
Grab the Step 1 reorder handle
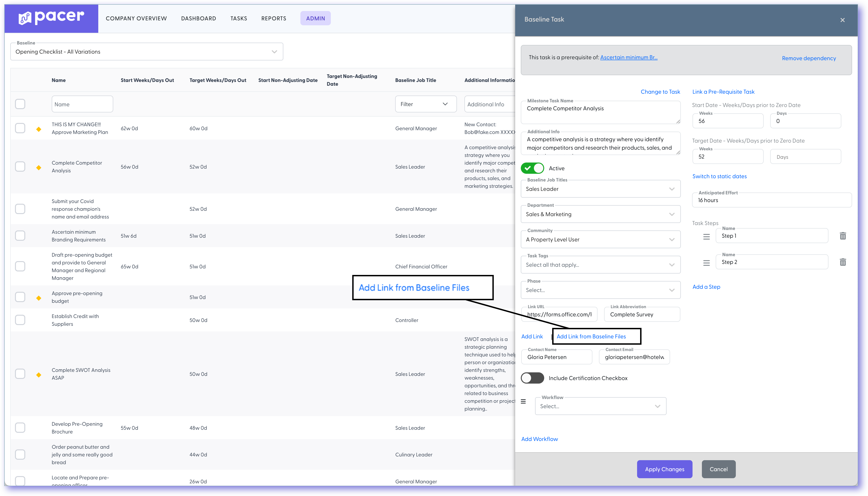click(x=706, y=237)
